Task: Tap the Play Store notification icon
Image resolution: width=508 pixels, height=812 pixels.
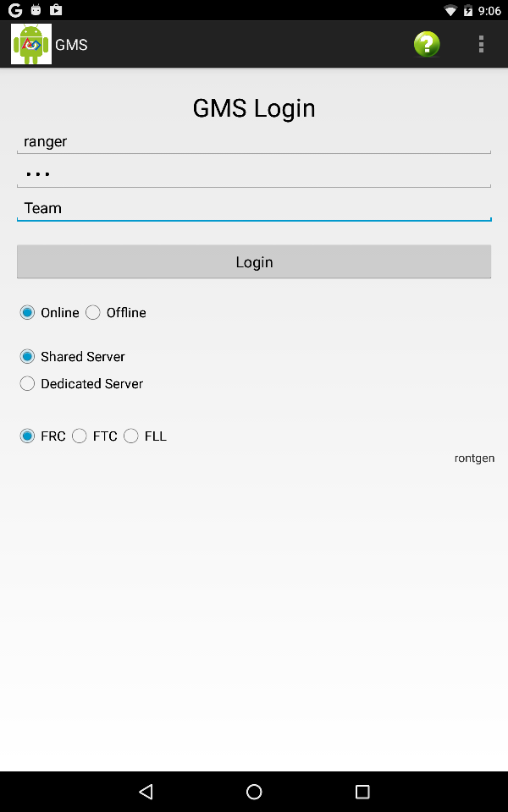Action: (56, 9)
